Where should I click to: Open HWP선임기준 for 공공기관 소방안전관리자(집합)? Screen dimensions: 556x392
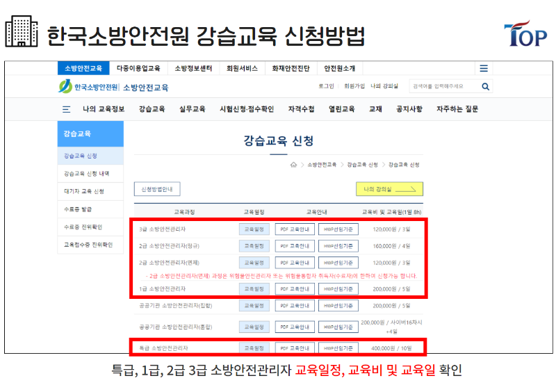coord(338,305)
